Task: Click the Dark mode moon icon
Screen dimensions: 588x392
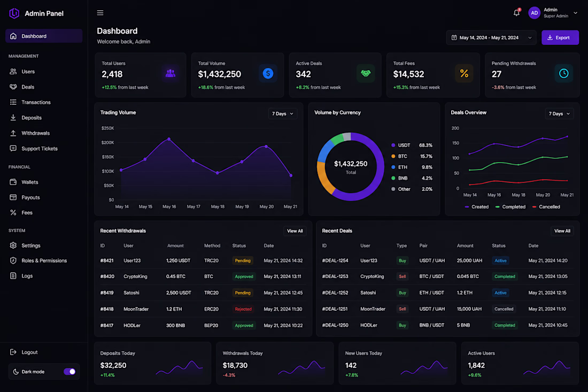Action: [16, 372]
